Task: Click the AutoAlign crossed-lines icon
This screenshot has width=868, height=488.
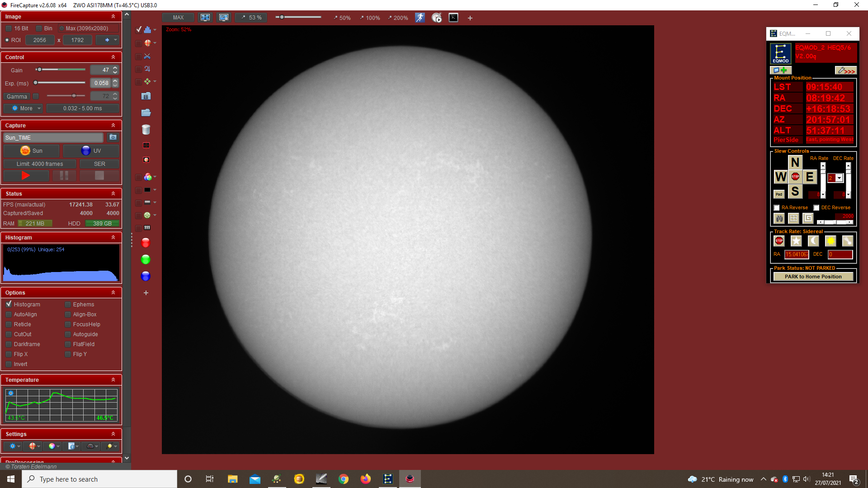Action: point(147,56)
